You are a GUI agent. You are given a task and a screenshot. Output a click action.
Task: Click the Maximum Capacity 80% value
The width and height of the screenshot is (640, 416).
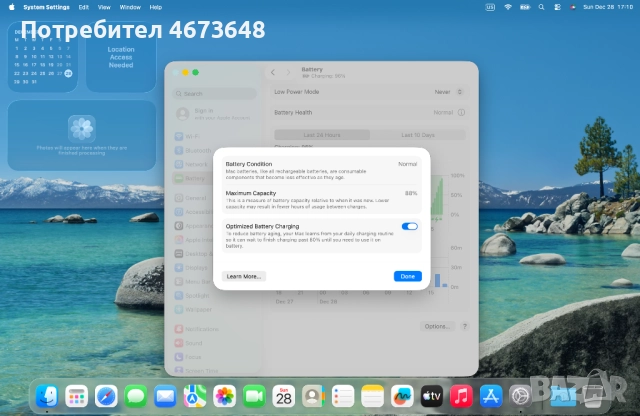coord(411,193)
